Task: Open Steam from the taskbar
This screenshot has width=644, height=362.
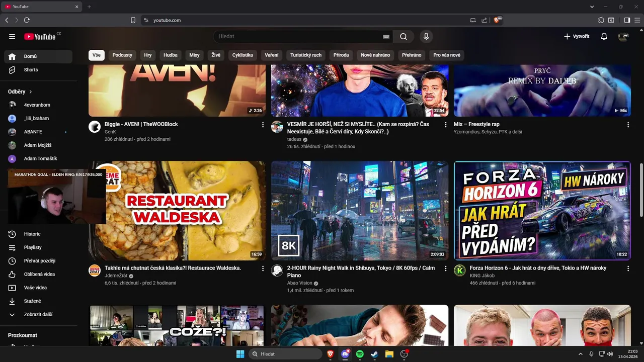Action: click(x=374, y=354)
